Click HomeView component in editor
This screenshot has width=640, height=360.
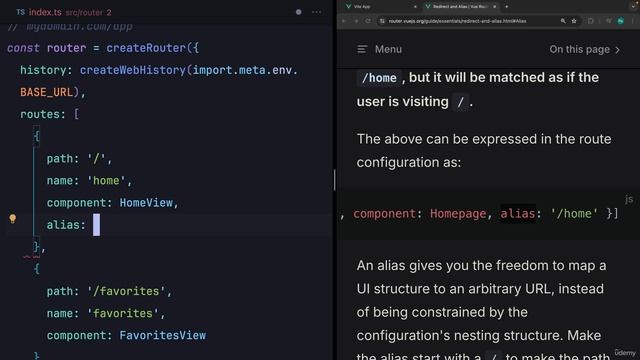[x=146, y=203]
